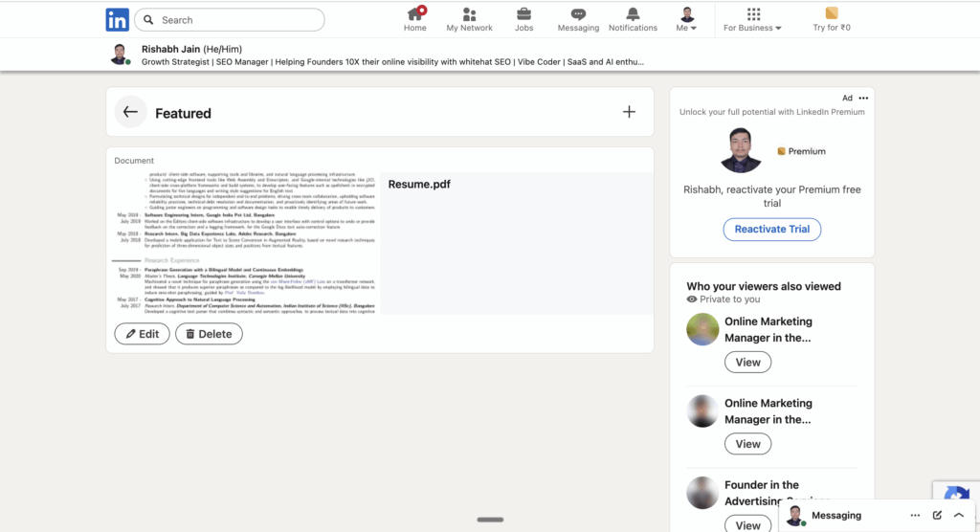View the first Online Marketing Manager profile
This screenshot has width=980, height=532.
[747, 363]
